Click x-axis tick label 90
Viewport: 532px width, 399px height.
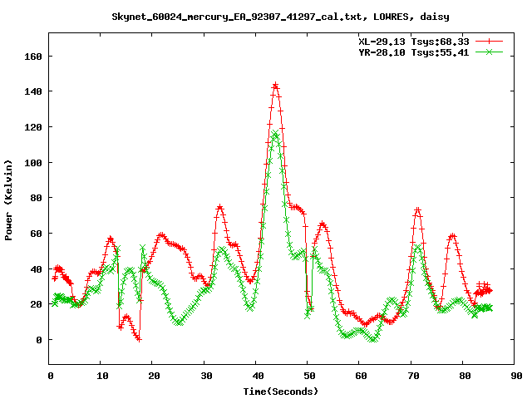(x=516, y=376)
